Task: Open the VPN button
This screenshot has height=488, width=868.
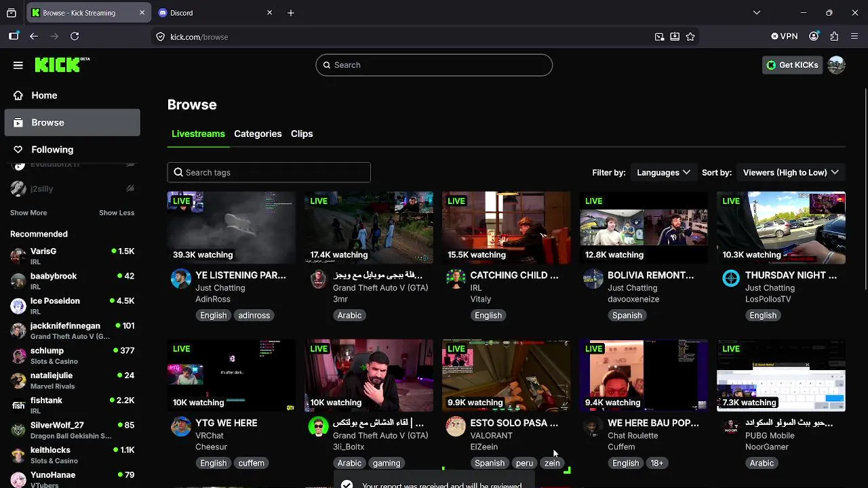Action: pyautogui.click(x=785, y=37)
